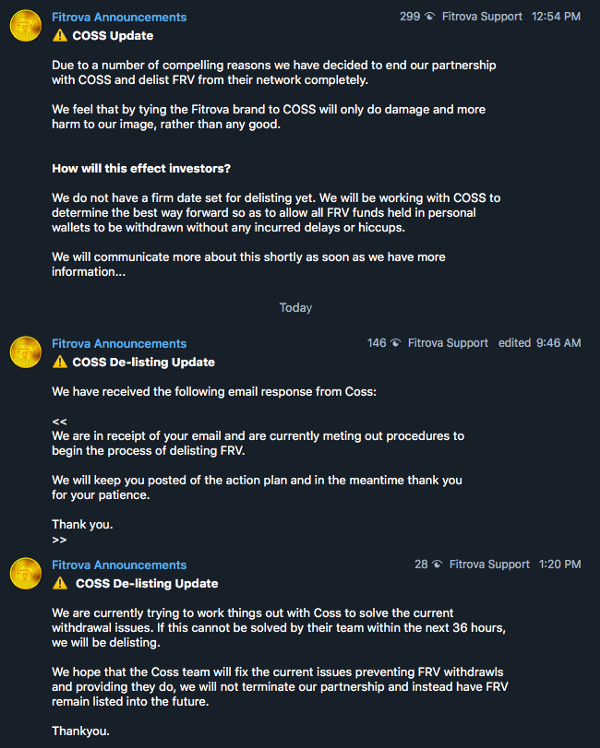Click the Today date separator
This screenshot has width=600, height=748.
coord(295,308)
